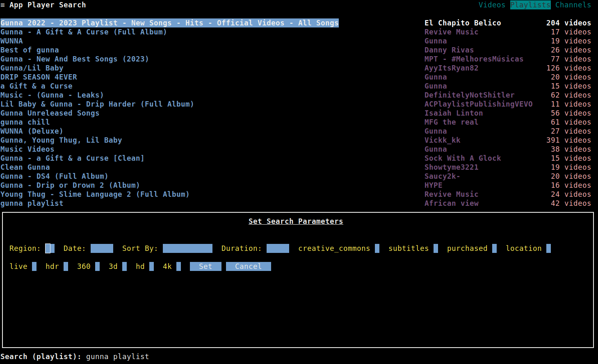The height and width of the screenshot is (364, 598).
Task: Select 'Gunna Unreleased Songs' playlist
Action: pyautogui.click(x=50, y=113)
